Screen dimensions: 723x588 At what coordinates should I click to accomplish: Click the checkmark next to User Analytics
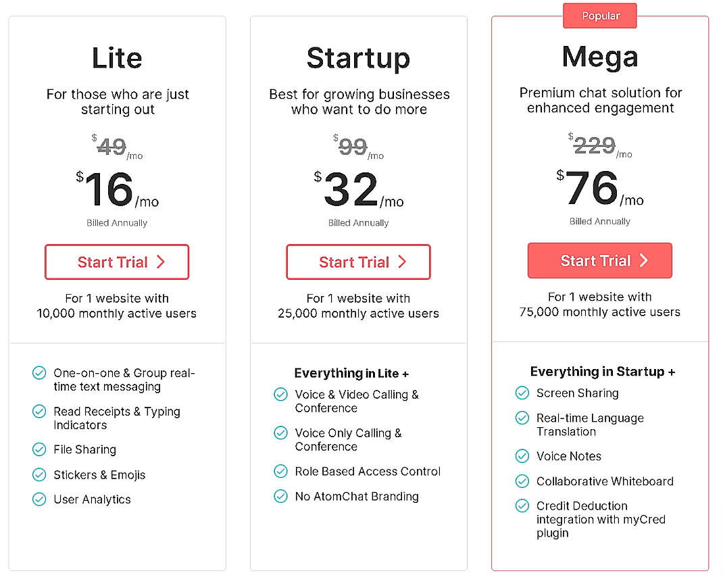coord(39,499)
